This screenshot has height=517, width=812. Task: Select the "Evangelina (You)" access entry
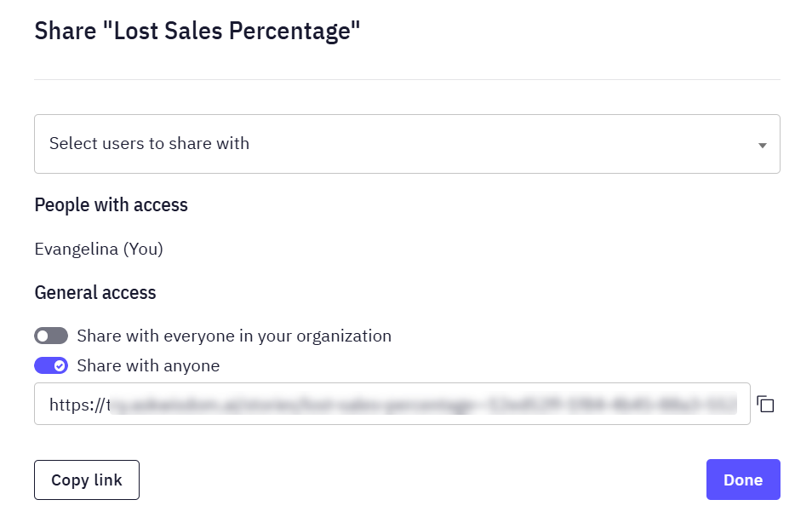tap(99, 249)
